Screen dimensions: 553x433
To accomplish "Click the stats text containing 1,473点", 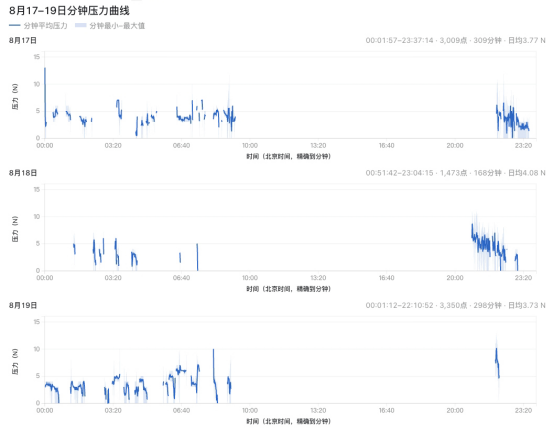I will pyautogui.click(x=455, y=173).
